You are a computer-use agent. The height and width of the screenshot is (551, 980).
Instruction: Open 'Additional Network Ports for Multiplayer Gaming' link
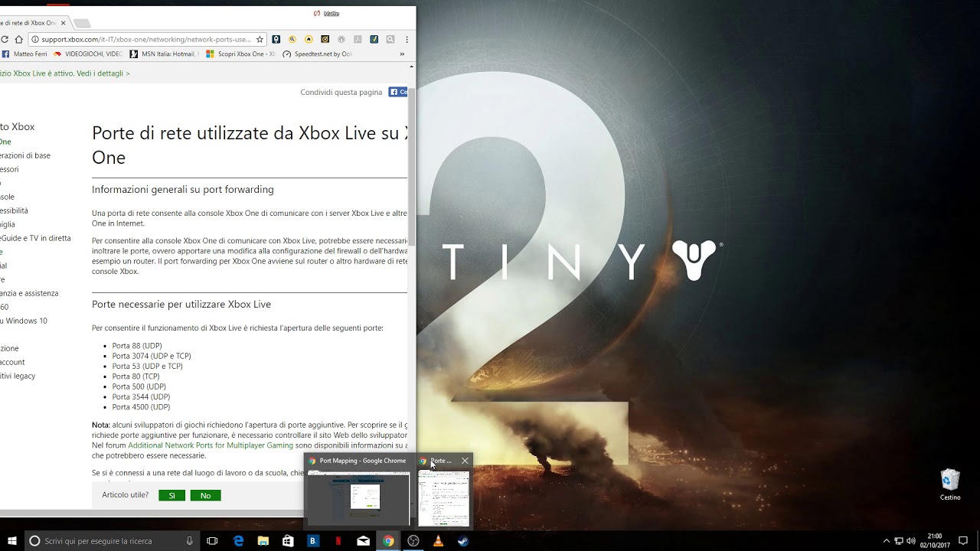(211, 445)
